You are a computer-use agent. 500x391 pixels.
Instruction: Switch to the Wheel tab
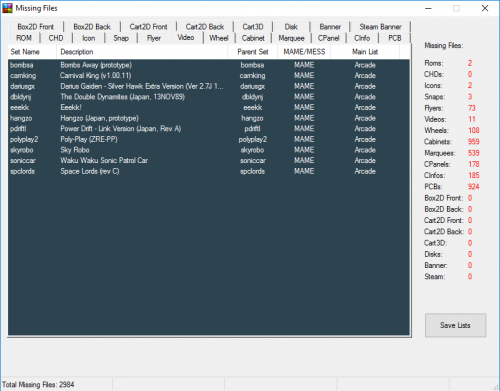219,38
